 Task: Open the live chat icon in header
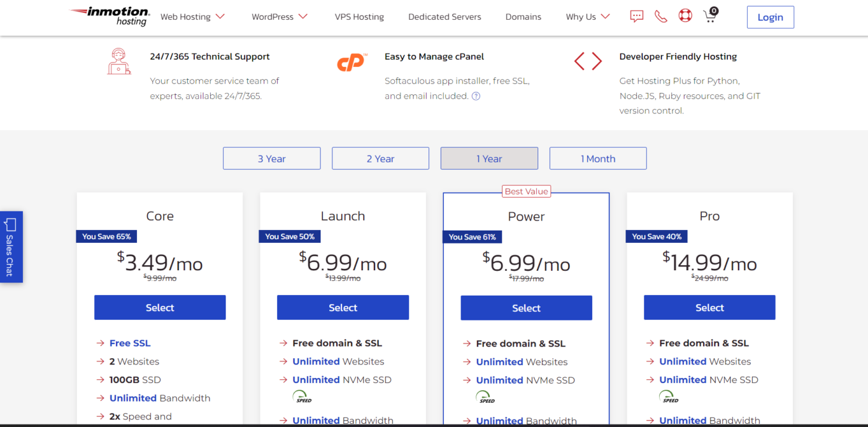coord(637,17)
